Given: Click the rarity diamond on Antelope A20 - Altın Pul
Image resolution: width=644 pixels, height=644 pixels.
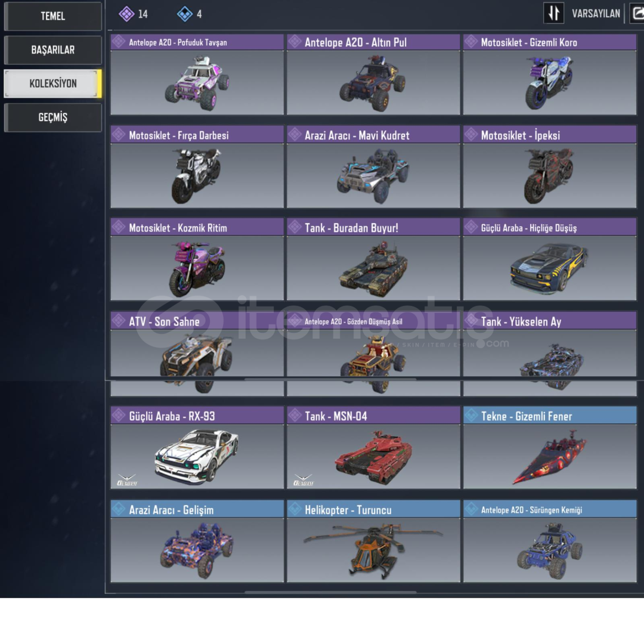Looking at the screenshot, I should [295, 42].
